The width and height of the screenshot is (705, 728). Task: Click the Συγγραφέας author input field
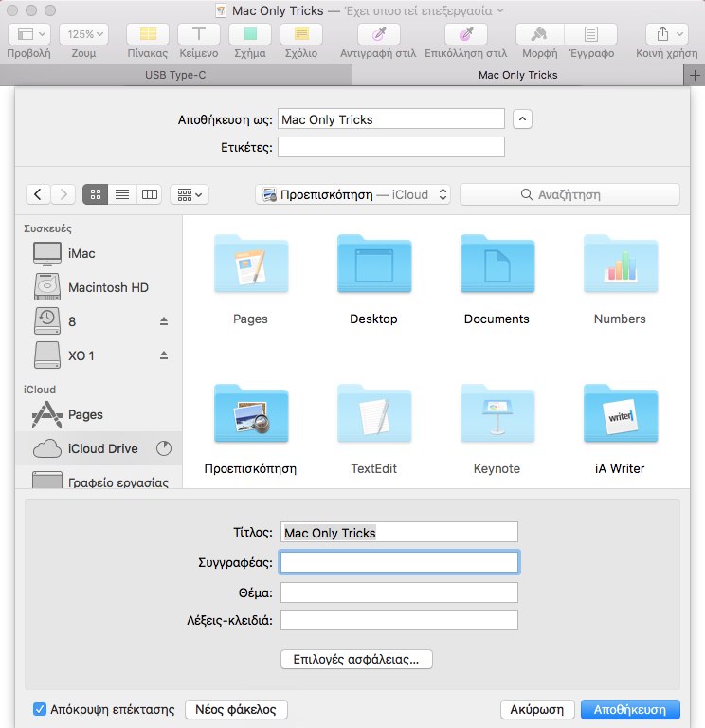[x=399, y=562]
